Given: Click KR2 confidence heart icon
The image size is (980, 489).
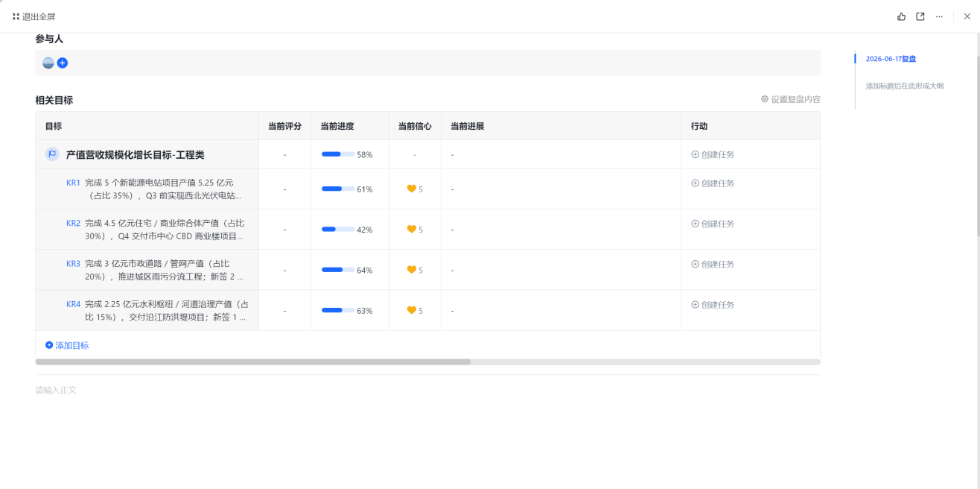Looking at the screenshot, I should click(x=411, y=230).
